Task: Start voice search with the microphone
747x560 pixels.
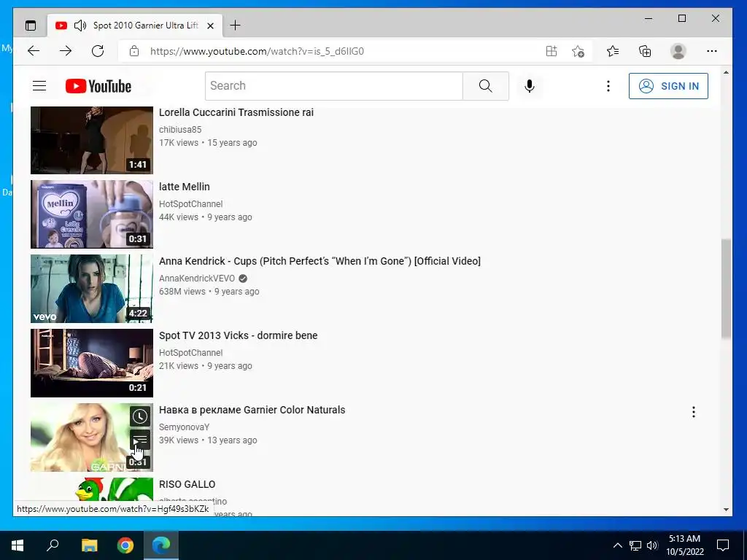Action: [530, 86]
